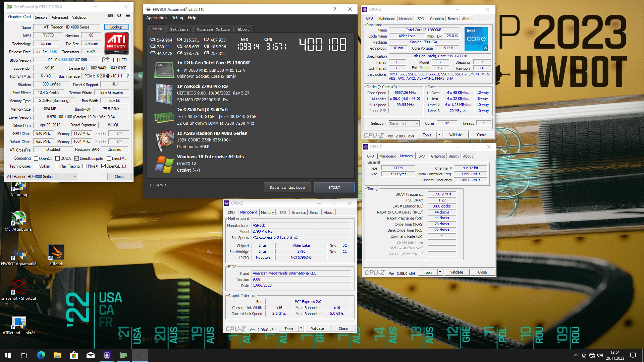This screenshot has width=644, height=362.
Task: Click the Lookup button in GPU-Z
Action: [x=116, y=27]
